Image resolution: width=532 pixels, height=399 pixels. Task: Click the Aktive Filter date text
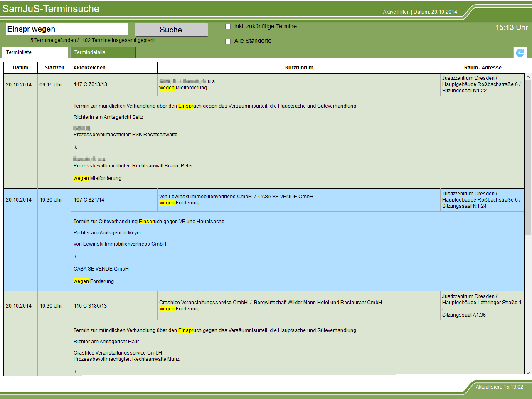click(420, 12)
